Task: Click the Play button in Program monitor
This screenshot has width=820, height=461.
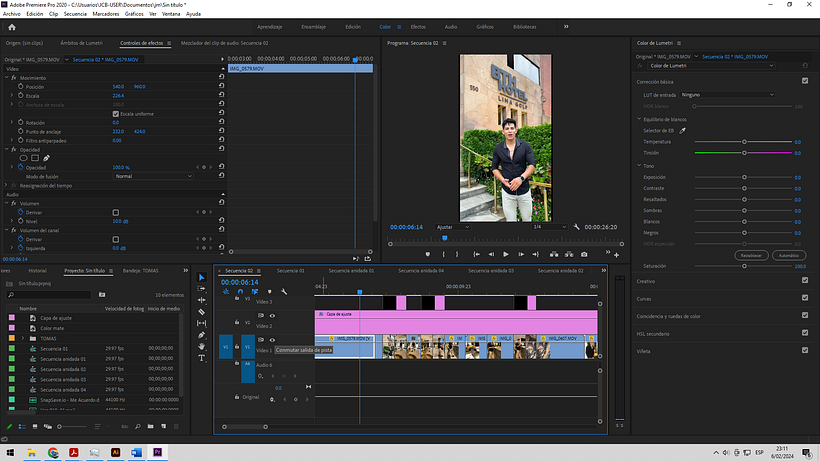Action: tap(506, 255)
